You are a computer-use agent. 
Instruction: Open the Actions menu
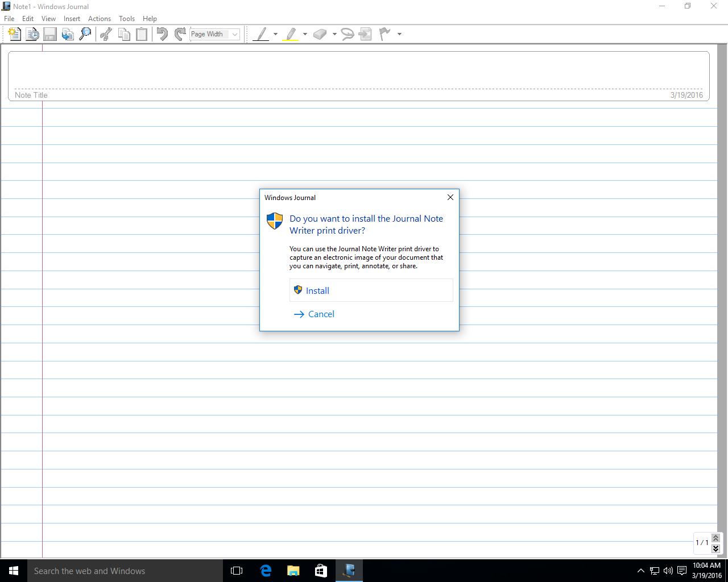click(x=100, y=19)
